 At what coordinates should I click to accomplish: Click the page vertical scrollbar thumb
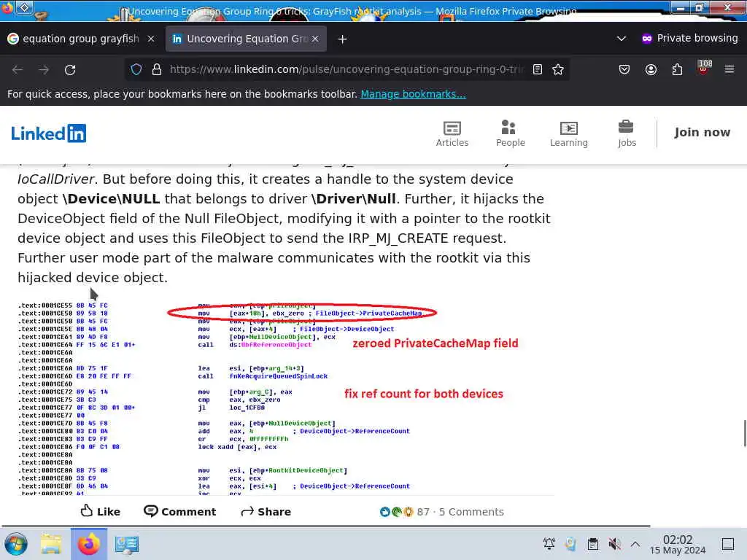click(745, 433)
